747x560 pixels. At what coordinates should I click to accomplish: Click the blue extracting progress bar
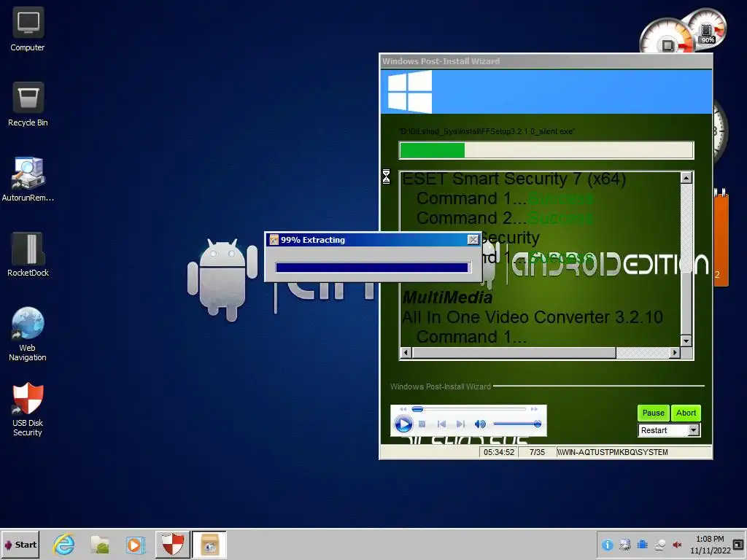[373, 268]
